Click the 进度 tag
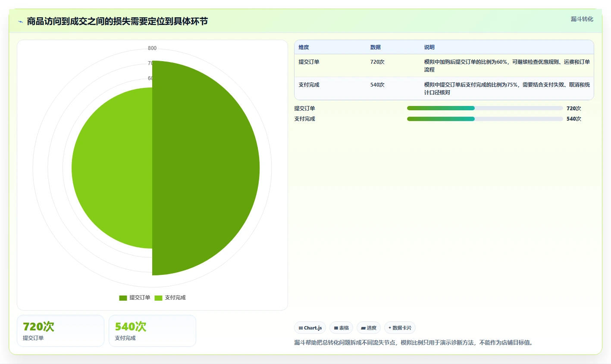 coord(369,328)
